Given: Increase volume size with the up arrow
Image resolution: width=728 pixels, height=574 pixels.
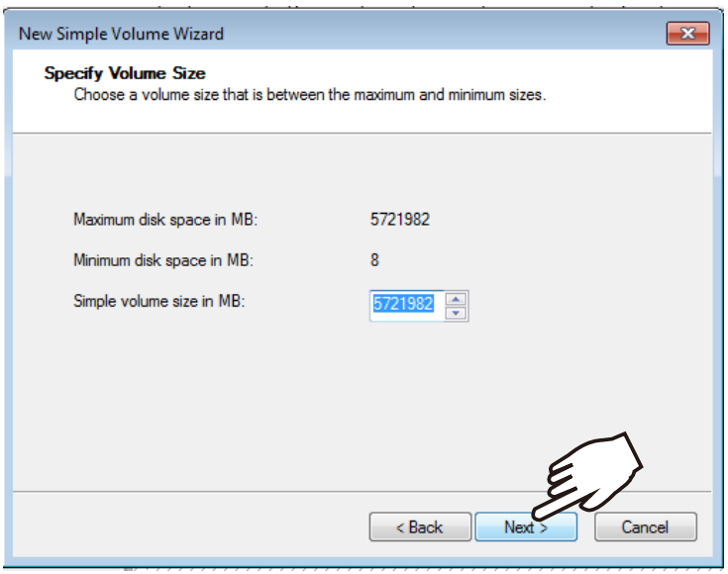Looking at the screenshot, I should click(456, 299).
